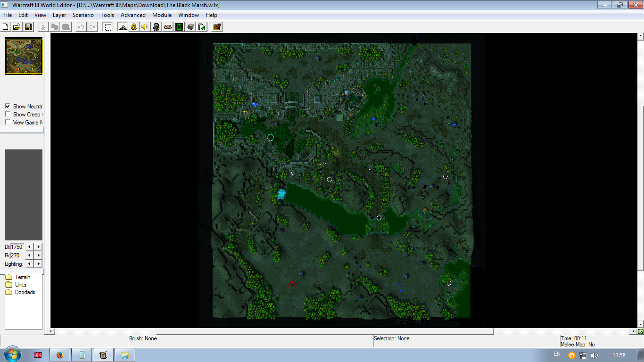Toggle the View Game checkbox

coord(8,123)
